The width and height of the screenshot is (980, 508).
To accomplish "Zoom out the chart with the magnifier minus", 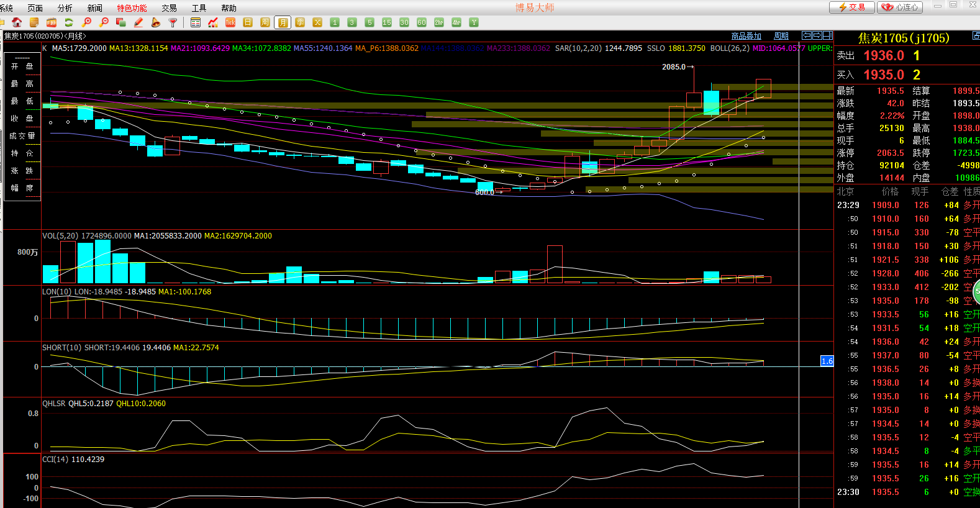I will (104, 22).
